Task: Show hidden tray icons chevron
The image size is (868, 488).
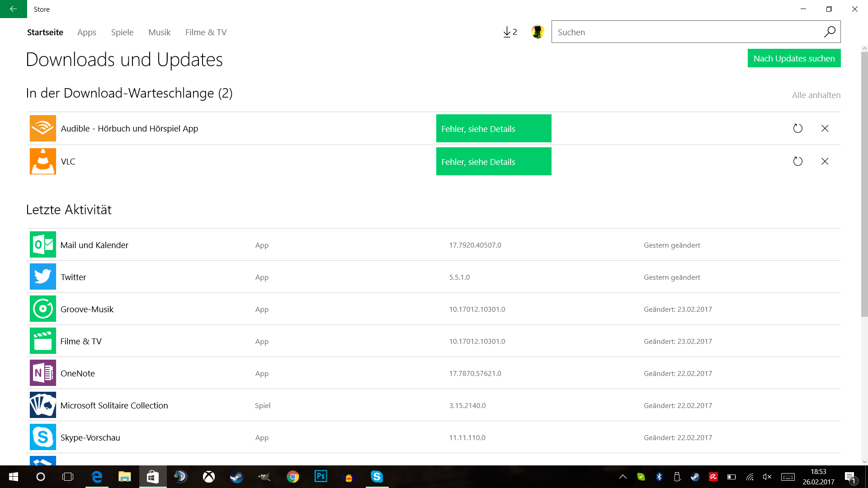Action: tap(623, 477)
